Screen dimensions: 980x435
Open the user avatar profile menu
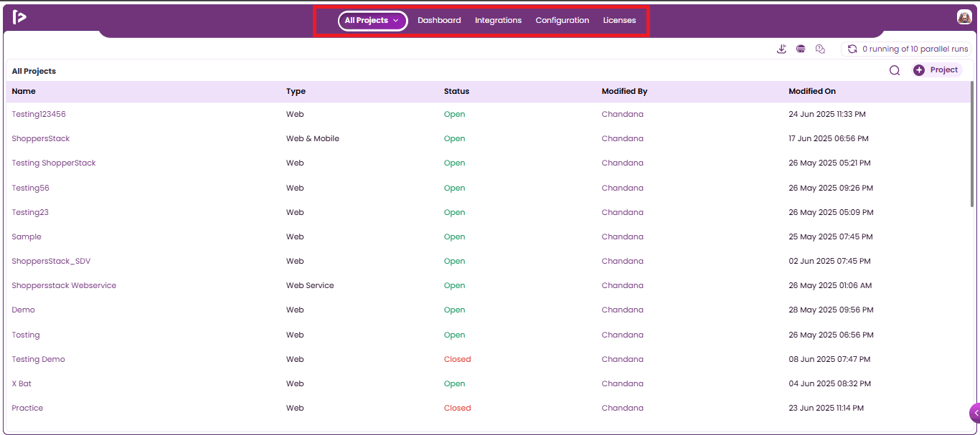[964, 17]
